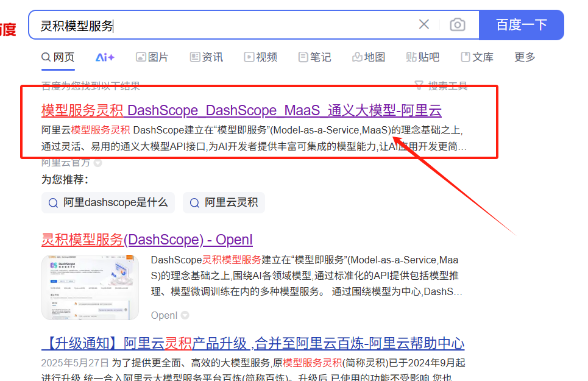The image size is (588, 381).
Task: Open the 贴吧 tab
Action: (423, 57)
